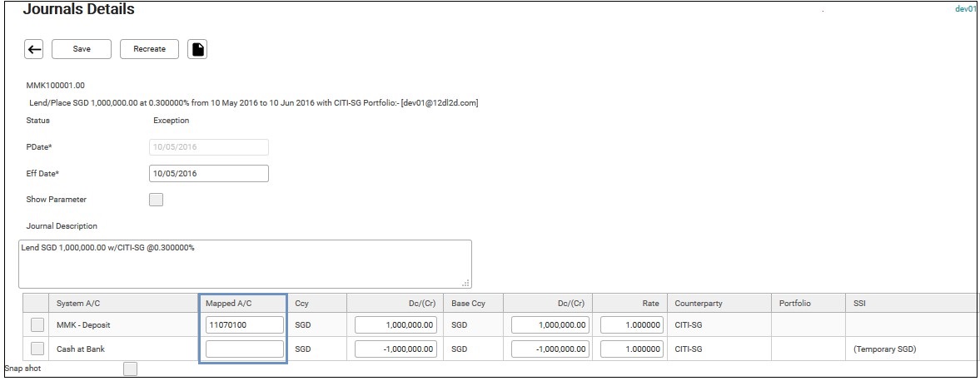Click the back arrow icon
The height and width of the screenshot is (381, 980).
point(34,49)
